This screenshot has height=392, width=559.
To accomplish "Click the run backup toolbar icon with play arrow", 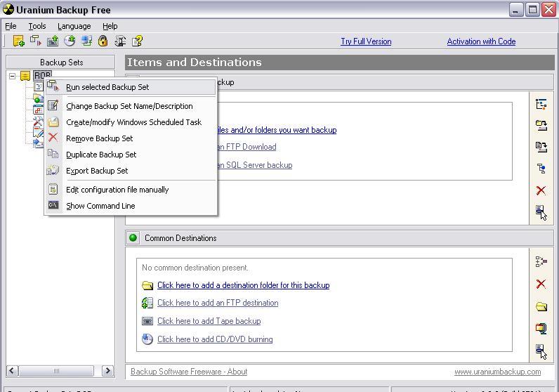I will click(x=36, y=41).
